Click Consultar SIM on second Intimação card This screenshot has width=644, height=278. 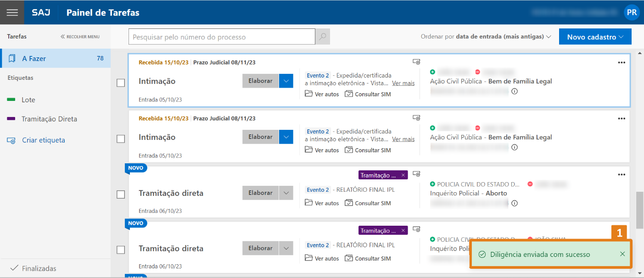pos(368,150)
